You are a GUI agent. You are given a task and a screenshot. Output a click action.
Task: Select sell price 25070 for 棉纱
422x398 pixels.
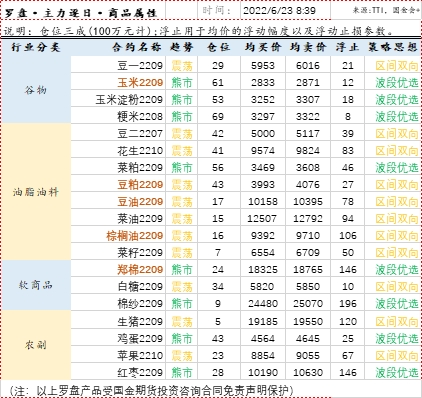coord(308,304)
